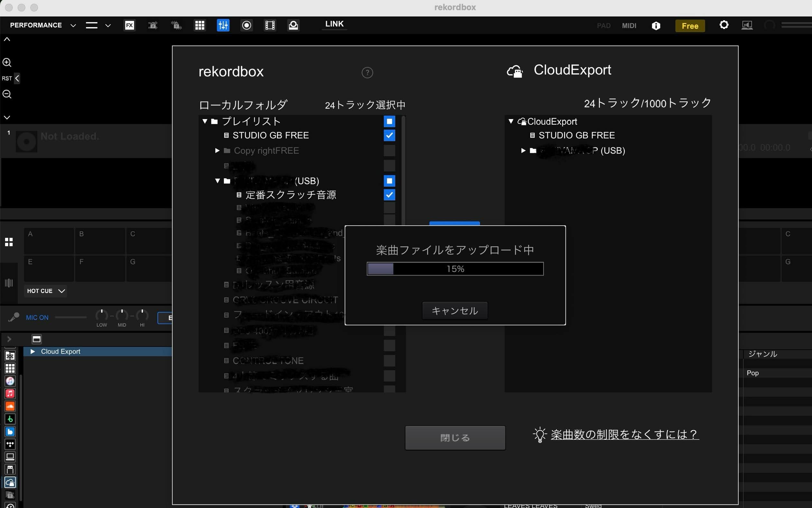Collapse the CloudExport tree root

click(x=511, y=121)
